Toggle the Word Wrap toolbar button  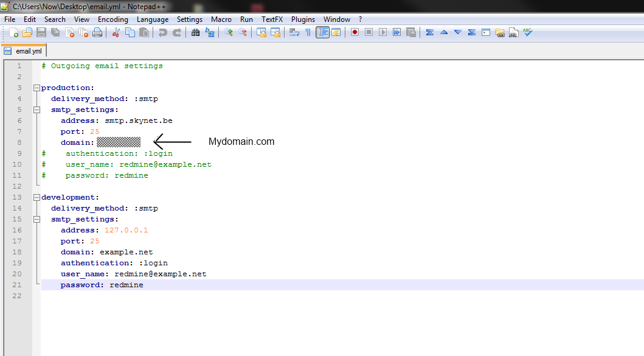[x=294, y=32]
